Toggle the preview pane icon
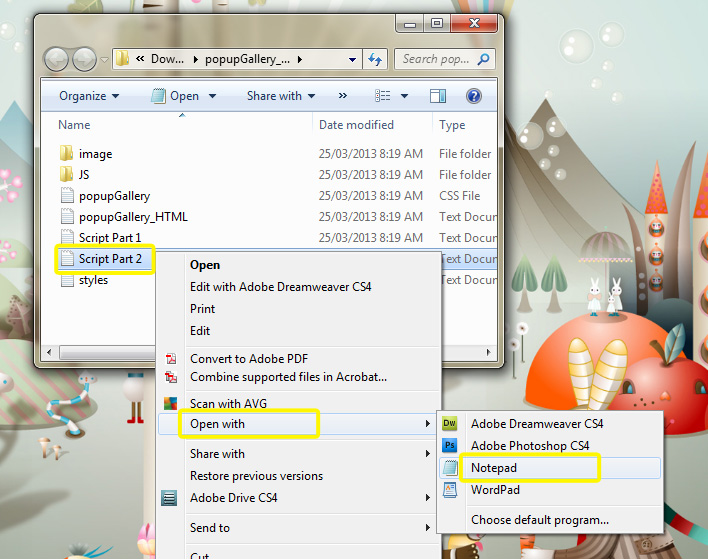The image size is (708, 559). [x=437, y=96]
